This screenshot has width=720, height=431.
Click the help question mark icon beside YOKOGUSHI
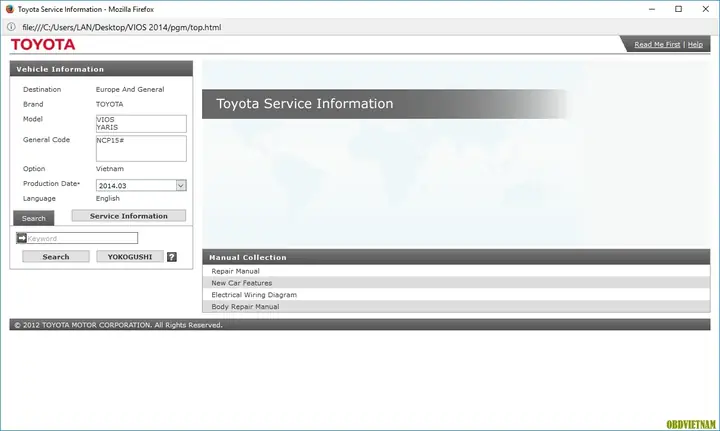(172, 257)
